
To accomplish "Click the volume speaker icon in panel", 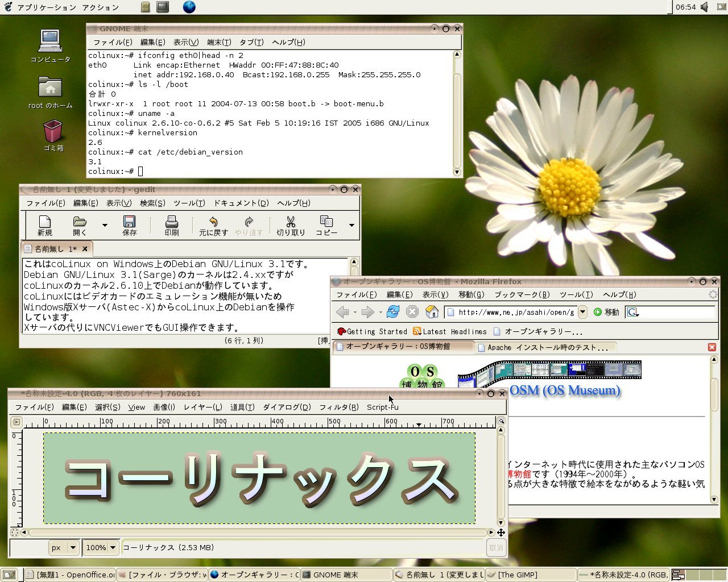I will point(705,7).
